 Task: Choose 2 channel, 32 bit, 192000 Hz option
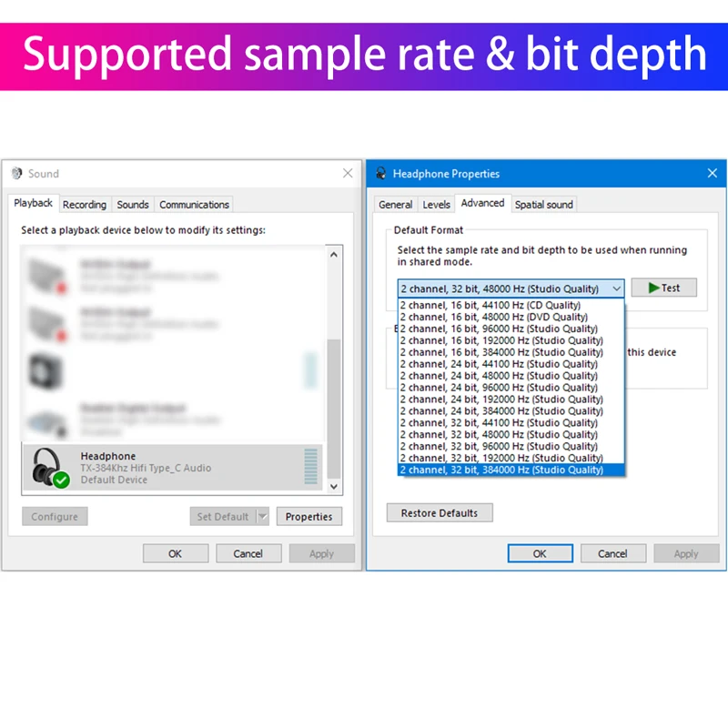click(x=511, y=458)
